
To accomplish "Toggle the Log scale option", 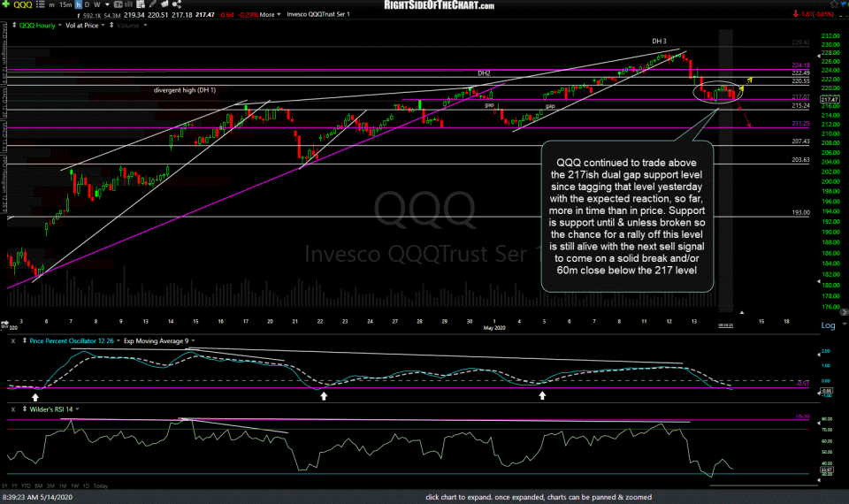I will 828,325.
